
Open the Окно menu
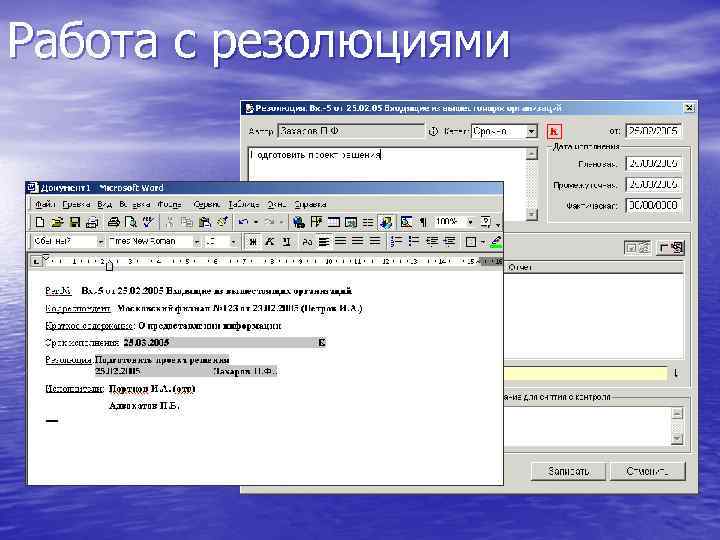tap(277, 204)
